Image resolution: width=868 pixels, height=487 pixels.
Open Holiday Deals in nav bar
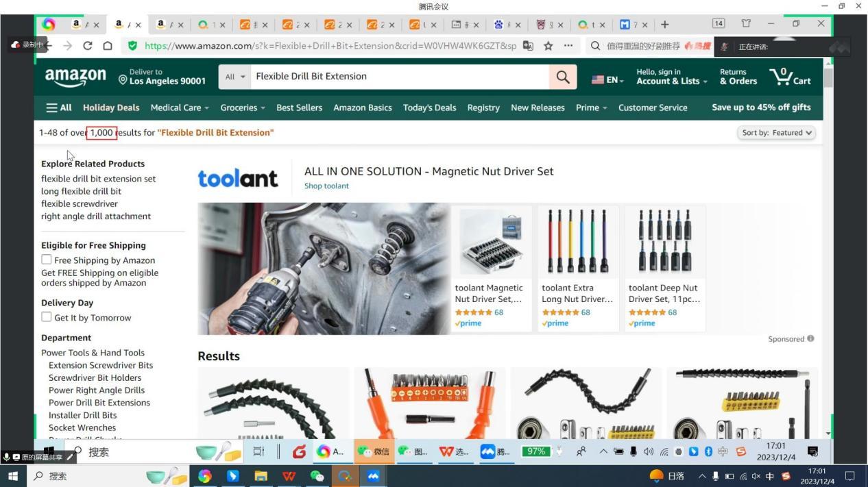[x=111, y=108]
